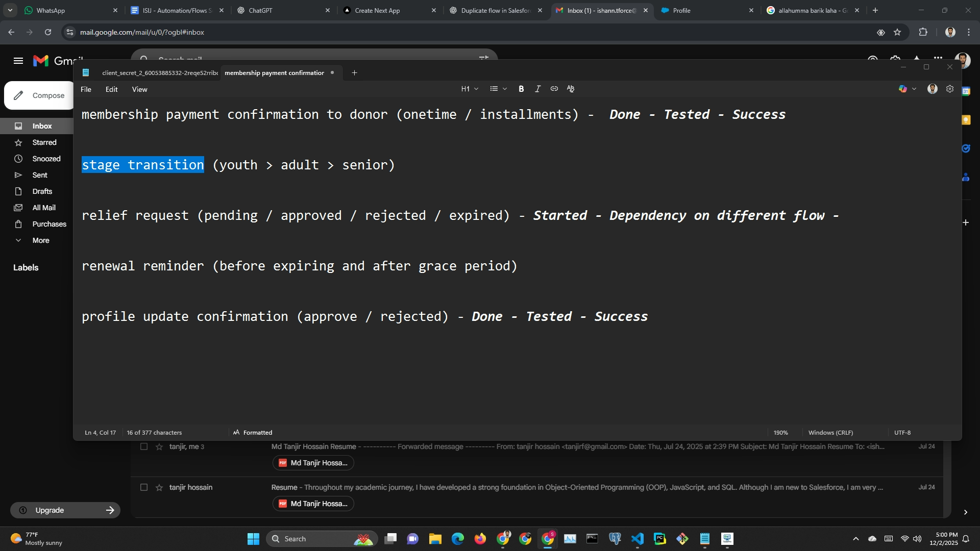The width and height of the screenshot is (980, 551).
Task: Toggle bold formatting in Notepad toolbar
Action: tap(521, 89)
